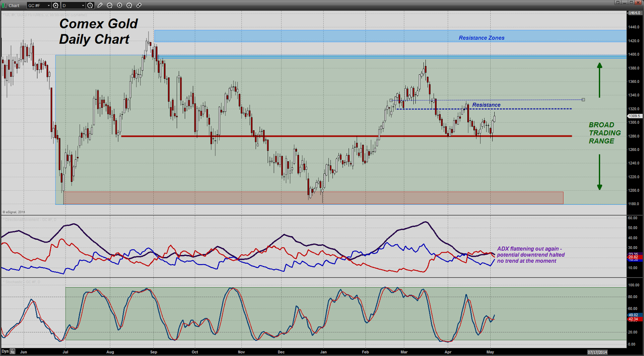Click the eSignal 2014 copyright text
Screen dimensions: 644x356
(x=14, y=212)
